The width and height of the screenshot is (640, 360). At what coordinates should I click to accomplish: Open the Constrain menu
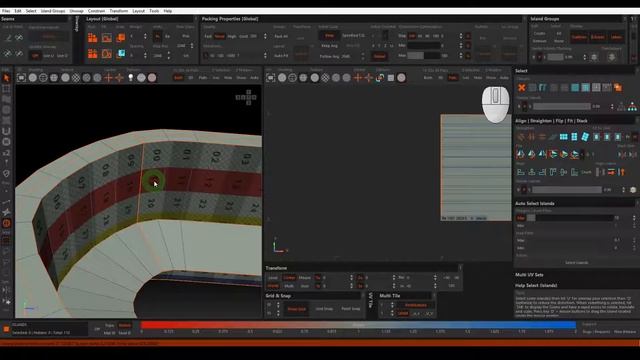click(x=97, y=11)
